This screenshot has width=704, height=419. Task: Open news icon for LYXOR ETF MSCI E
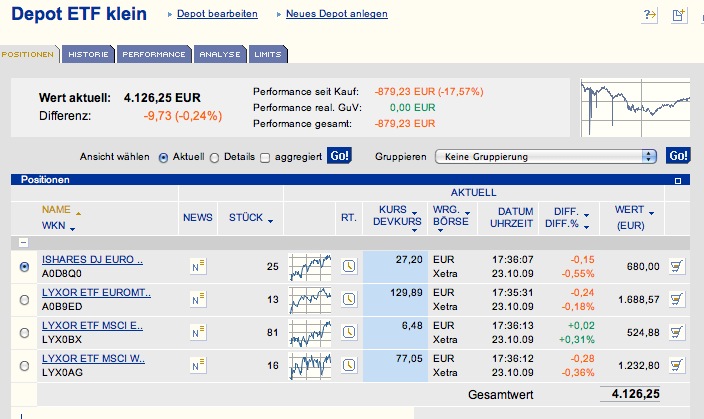(x=198, y=333)
